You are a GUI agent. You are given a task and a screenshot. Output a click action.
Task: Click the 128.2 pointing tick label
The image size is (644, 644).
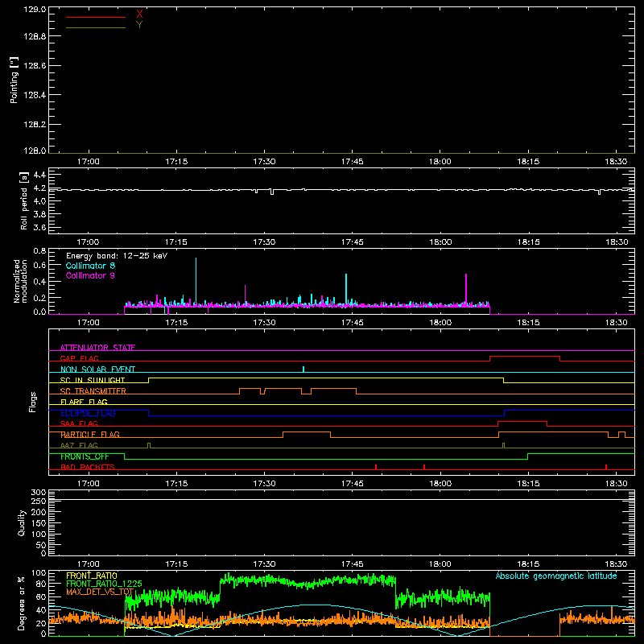tap(35, 124)
